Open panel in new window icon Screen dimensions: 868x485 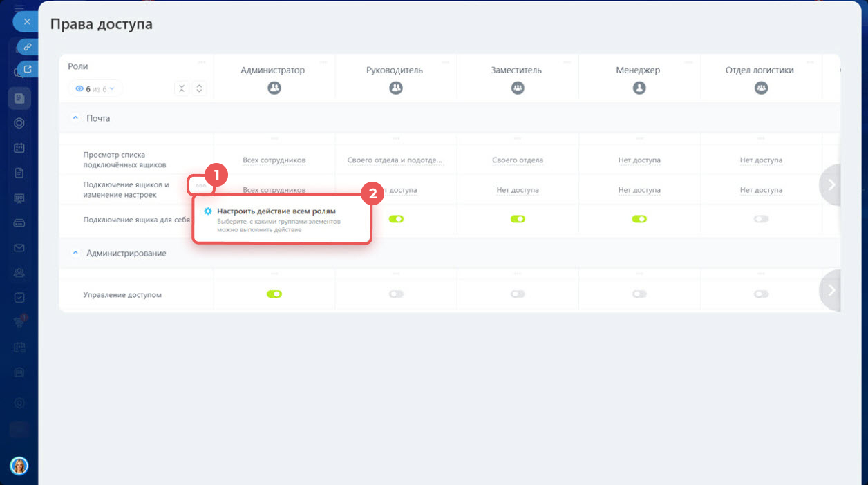pos(27,69)
